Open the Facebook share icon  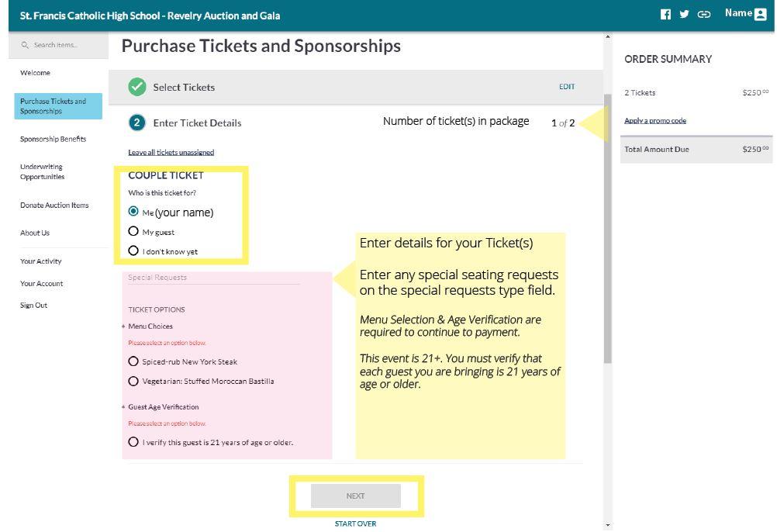pos(665,15)
